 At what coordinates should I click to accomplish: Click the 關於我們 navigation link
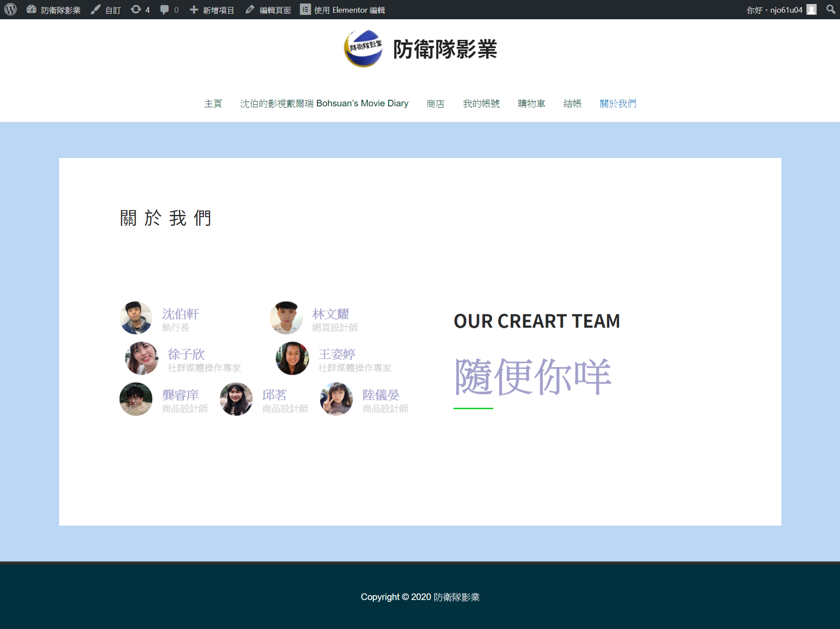pos(618,104)
